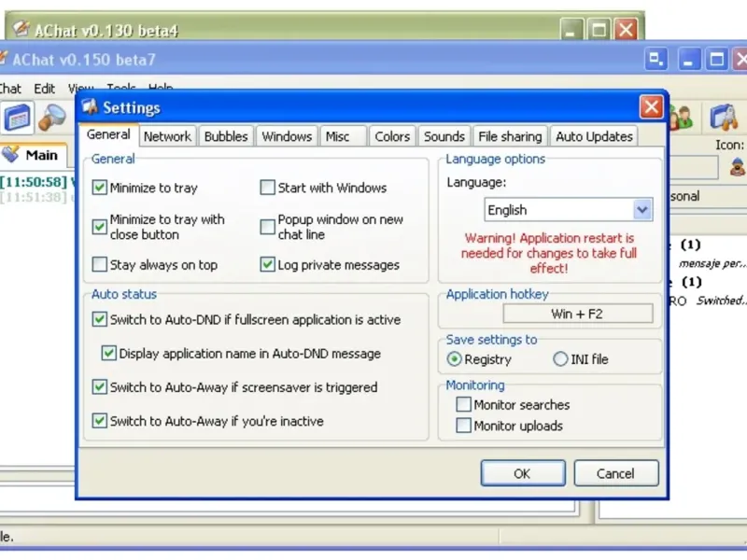Select the Main chat tab
Viewport: 747px width, 560px height.
coord(34,155)
